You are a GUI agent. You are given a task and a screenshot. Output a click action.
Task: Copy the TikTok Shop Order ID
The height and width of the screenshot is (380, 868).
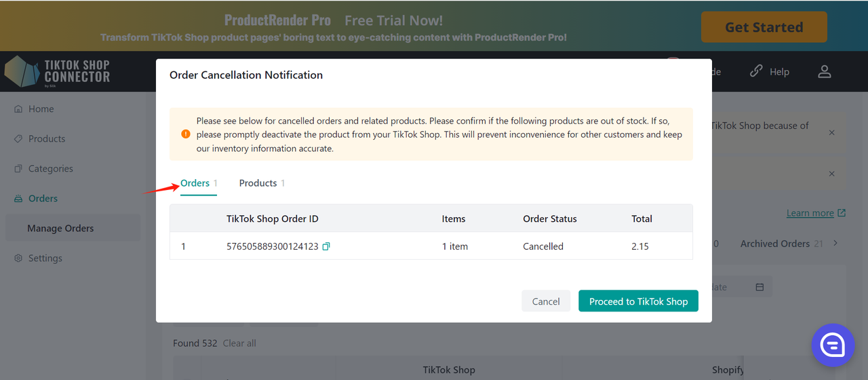[326, 246]
